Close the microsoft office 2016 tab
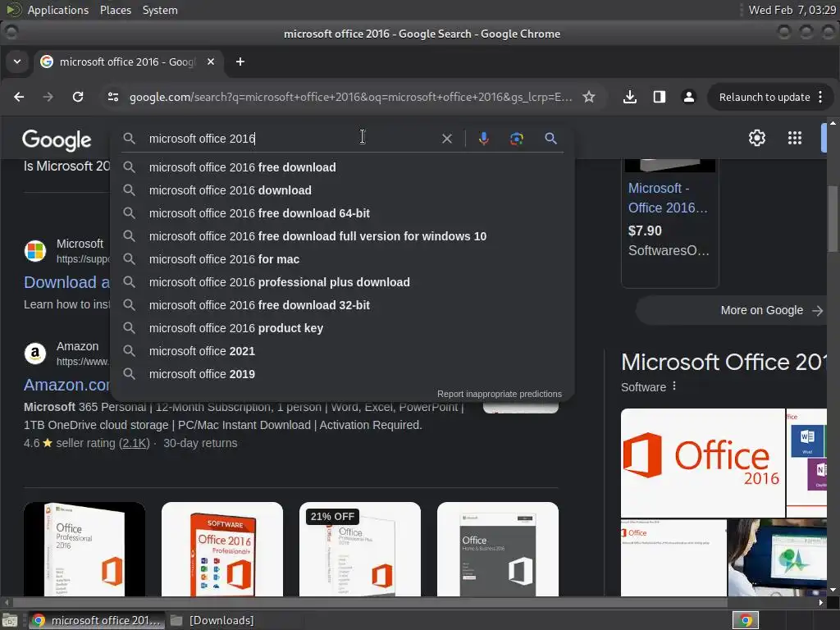Screen dimensions: 840x630 click(211, 62)
